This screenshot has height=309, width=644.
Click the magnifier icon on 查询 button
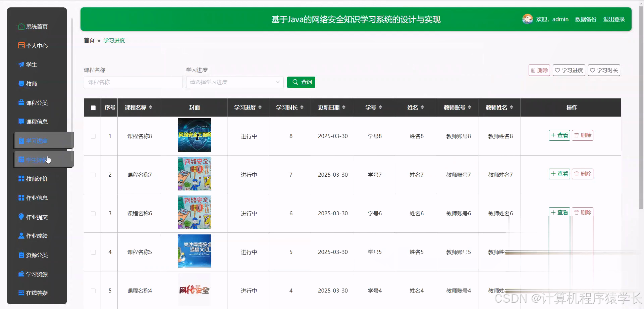[295, 82]
